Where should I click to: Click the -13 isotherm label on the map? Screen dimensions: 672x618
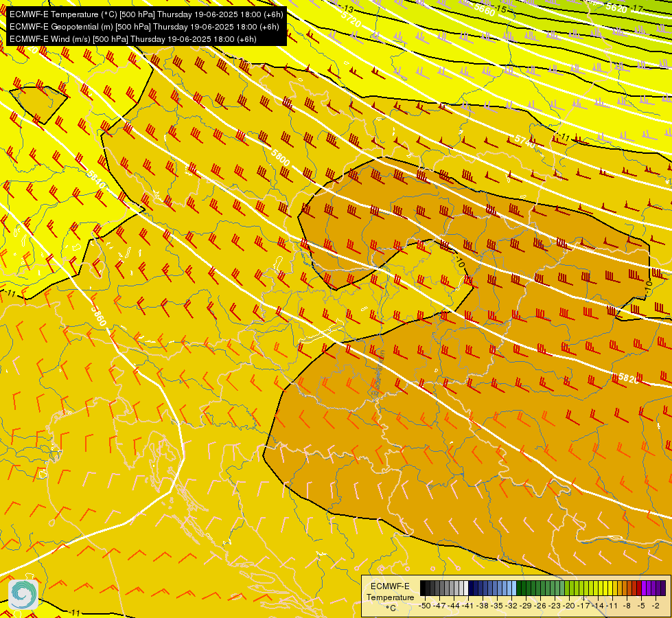(347, 8)
